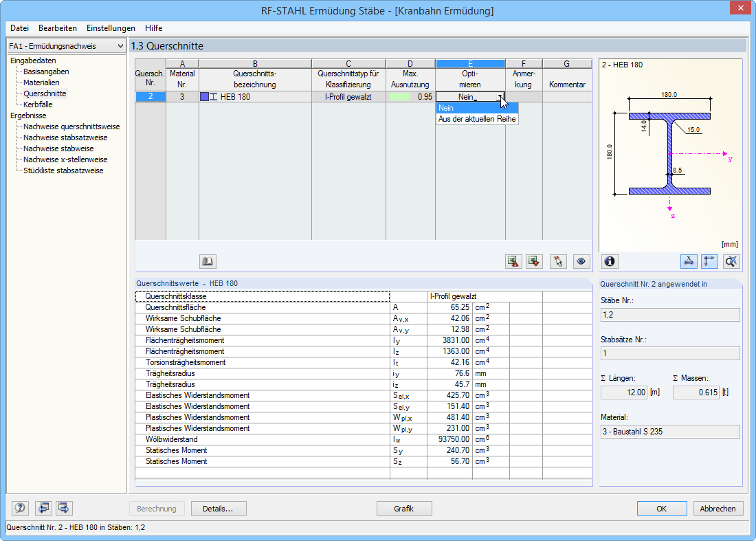
Task: Go to previous table using arrow icon
Action: click(x=43, y=508)
